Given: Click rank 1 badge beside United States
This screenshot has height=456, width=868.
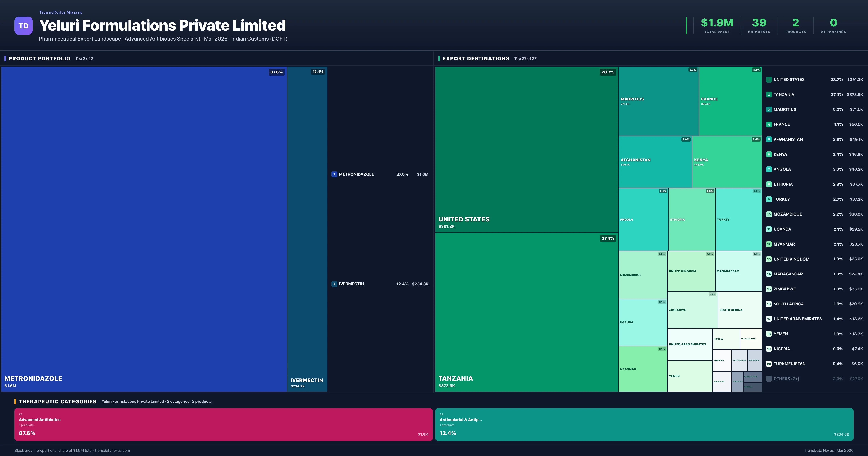Looking at the screenshot, I should pos(769,80).
